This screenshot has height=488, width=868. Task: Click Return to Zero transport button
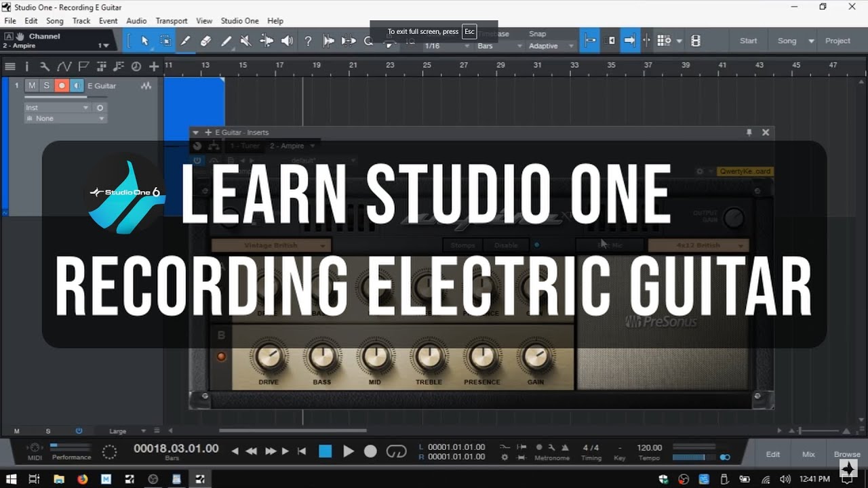point(302,451)
